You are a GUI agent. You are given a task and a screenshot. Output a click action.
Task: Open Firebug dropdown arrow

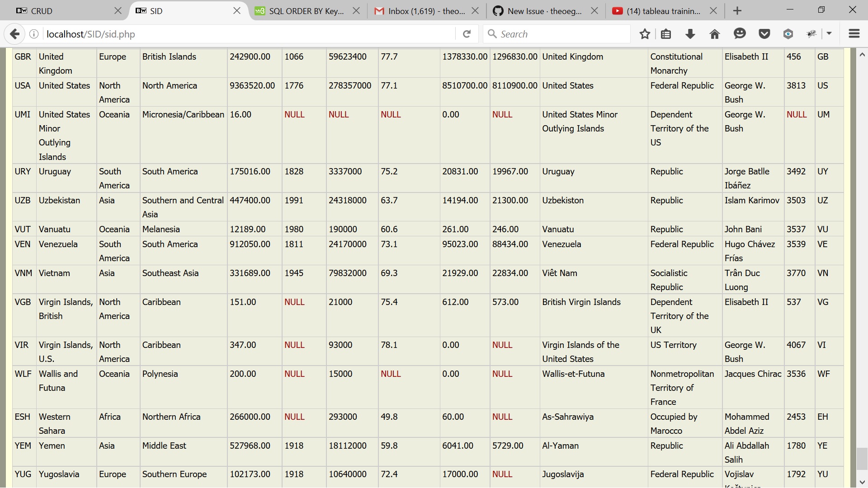[829, 34]
